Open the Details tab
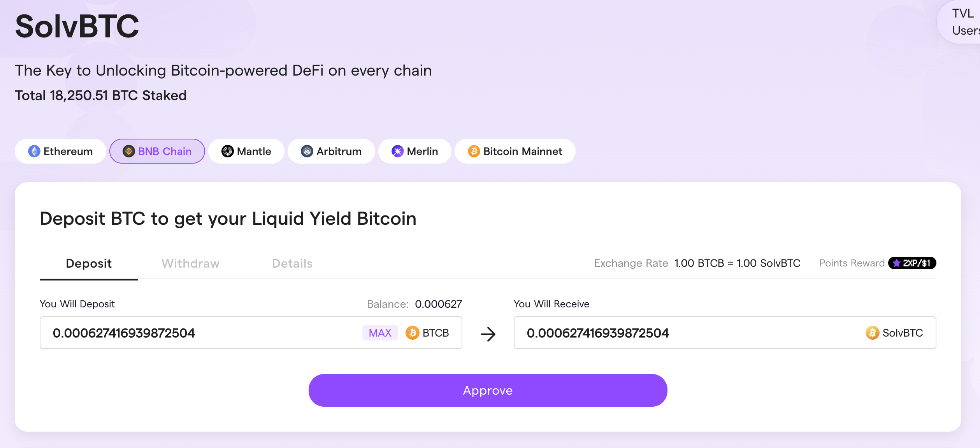Viewport: 980px width, 448px height. pos(292,263)
